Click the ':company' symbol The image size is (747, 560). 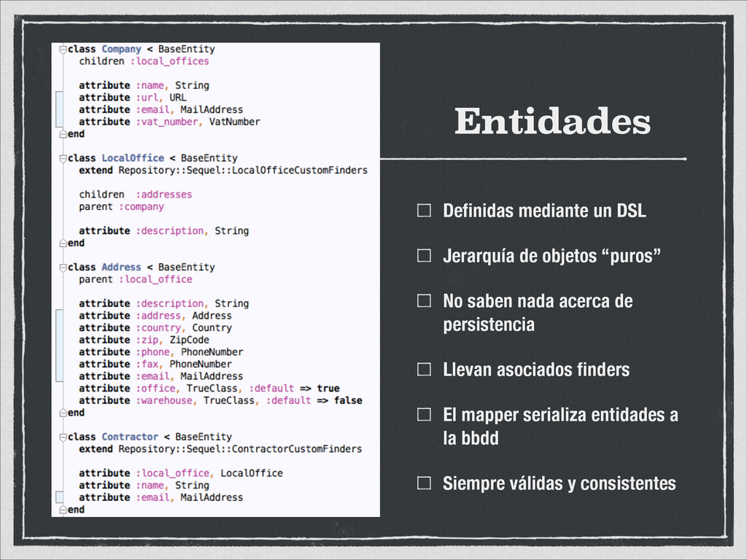point(142,206)
